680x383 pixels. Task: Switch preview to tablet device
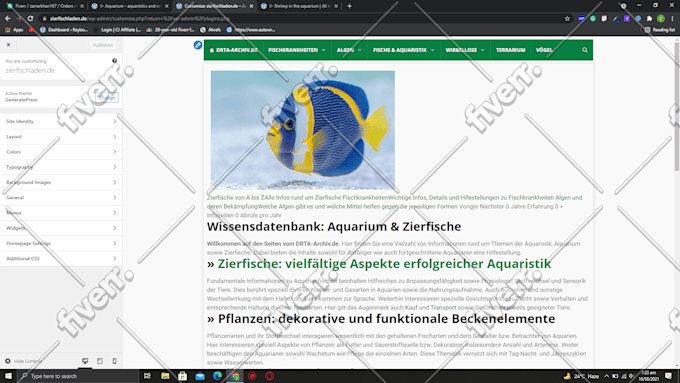(100, 361)
